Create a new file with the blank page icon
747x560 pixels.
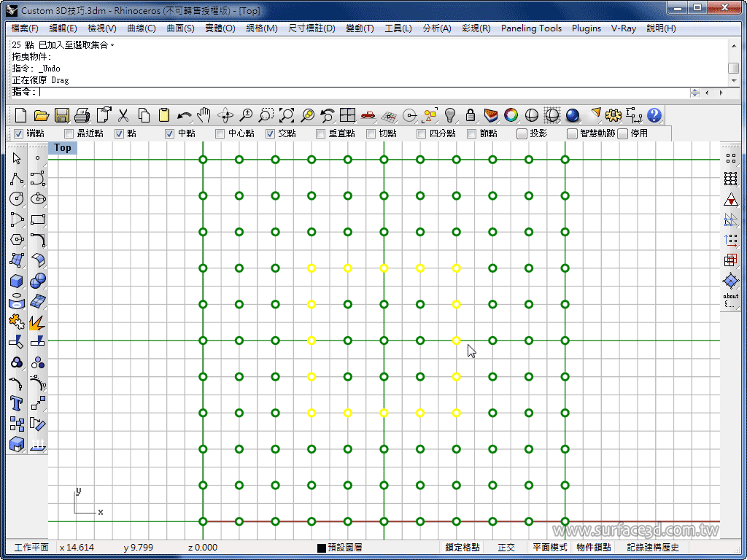tap(20, 115)
